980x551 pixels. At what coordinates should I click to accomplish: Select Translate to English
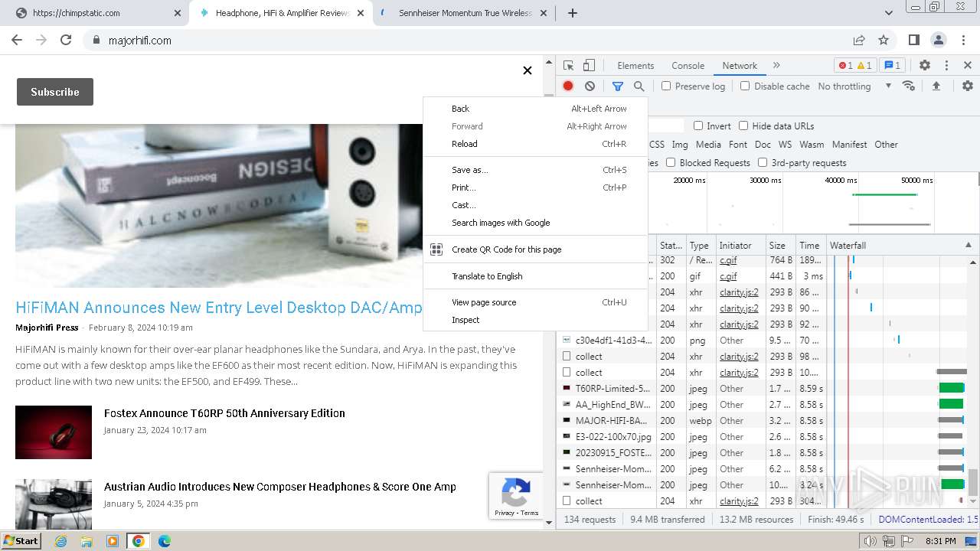click(x=536, y=276)
